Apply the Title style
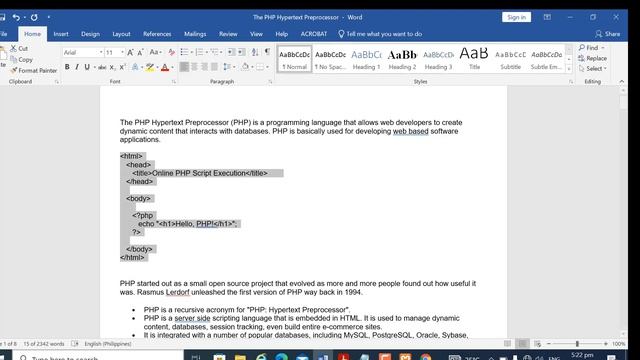 474,59
